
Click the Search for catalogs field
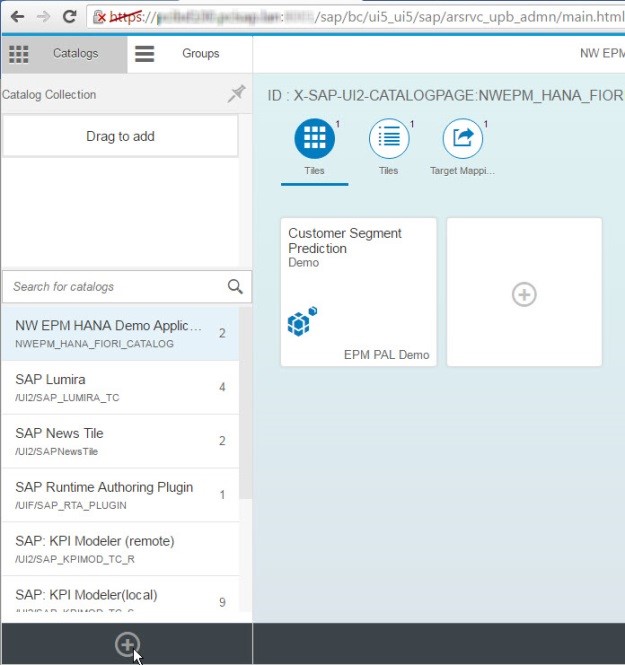(x=115, y=287)
